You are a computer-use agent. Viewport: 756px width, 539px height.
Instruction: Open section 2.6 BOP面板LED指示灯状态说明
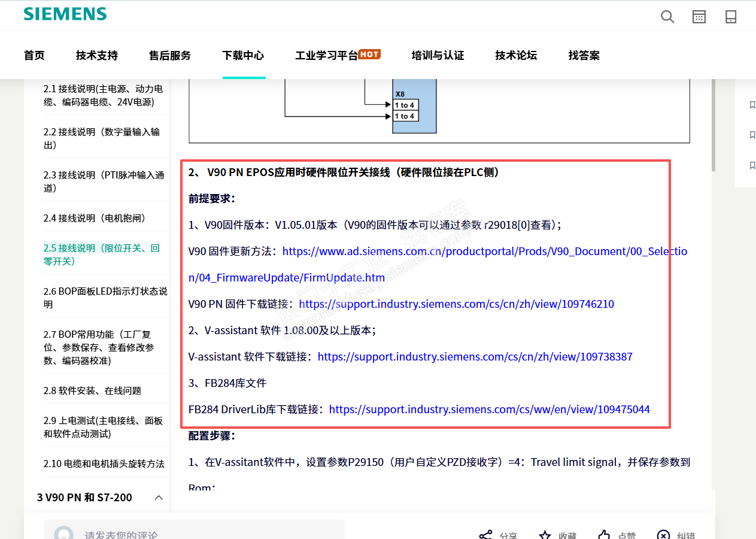(105, 298)
